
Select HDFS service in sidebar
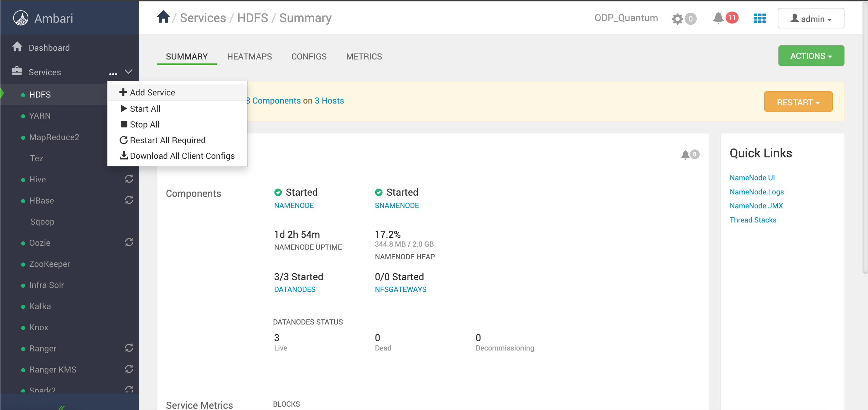coord(40,94)
